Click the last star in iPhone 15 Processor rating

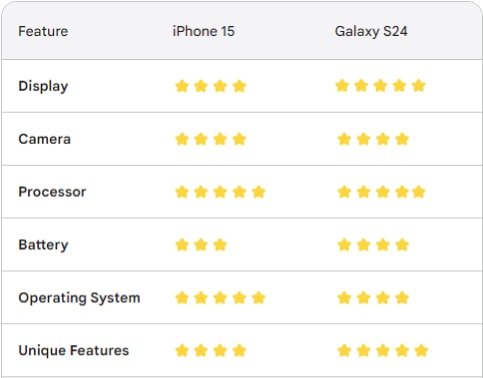tap(259, 192)
